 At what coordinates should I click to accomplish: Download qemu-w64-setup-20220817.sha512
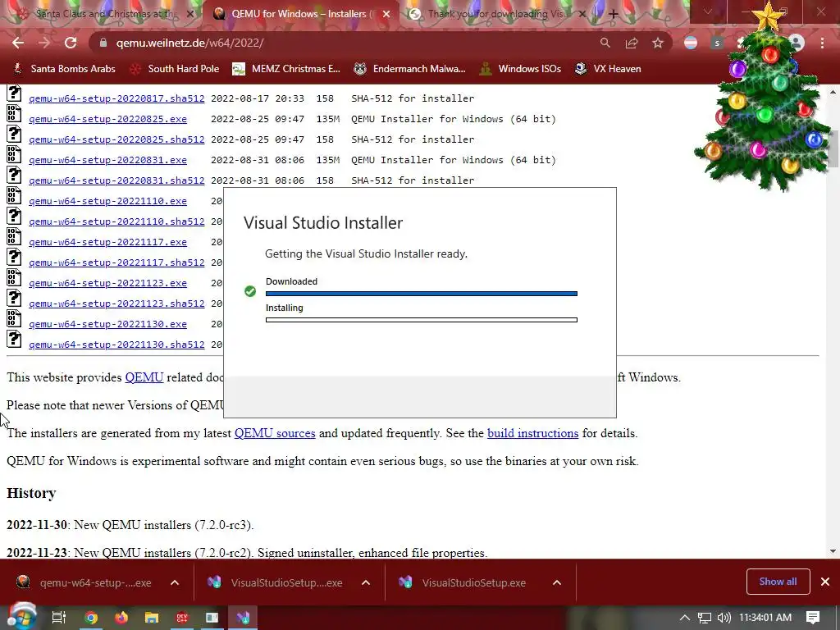pos(116,98)
